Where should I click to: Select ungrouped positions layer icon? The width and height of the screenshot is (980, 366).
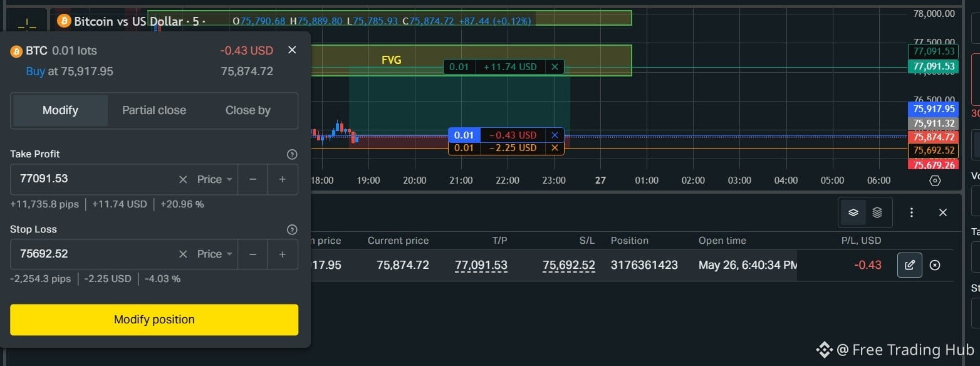click(x=853, y=212)
